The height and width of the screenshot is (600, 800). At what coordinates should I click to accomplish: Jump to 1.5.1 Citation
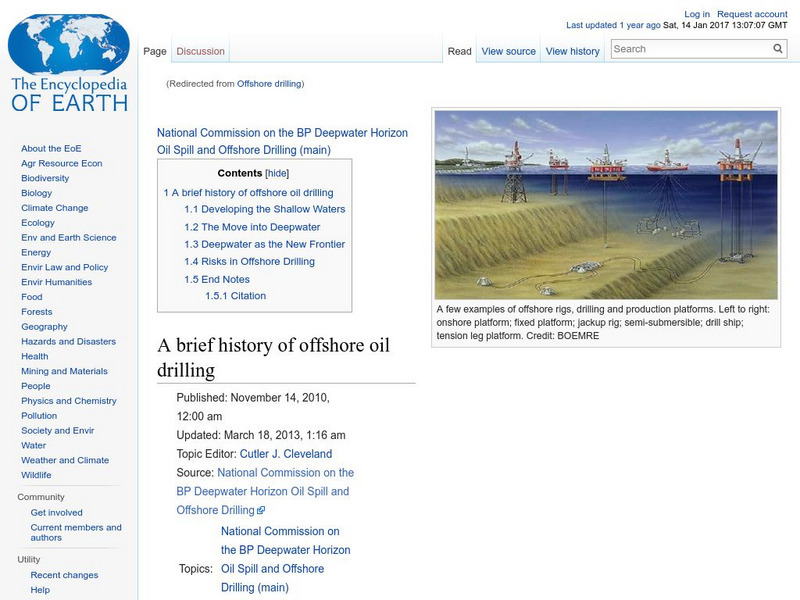(x=235, y=296)
